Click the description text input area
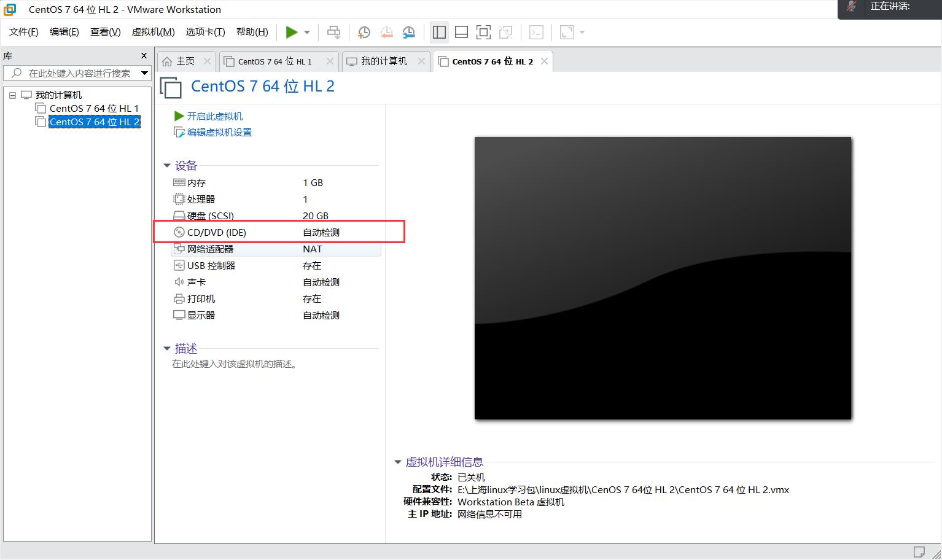 (x=235, y=364)
